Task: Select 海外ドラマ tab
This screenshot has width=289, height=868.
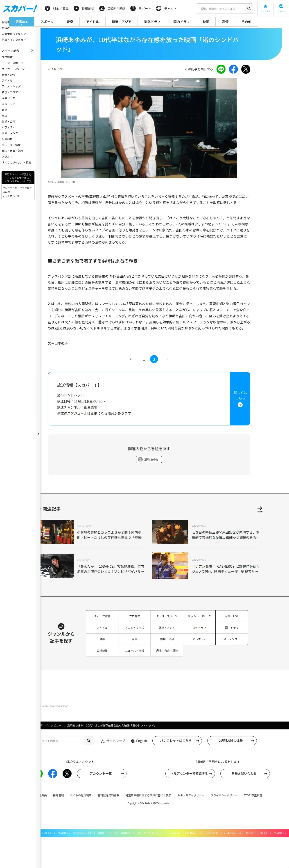Action: (x=152, y=22)
